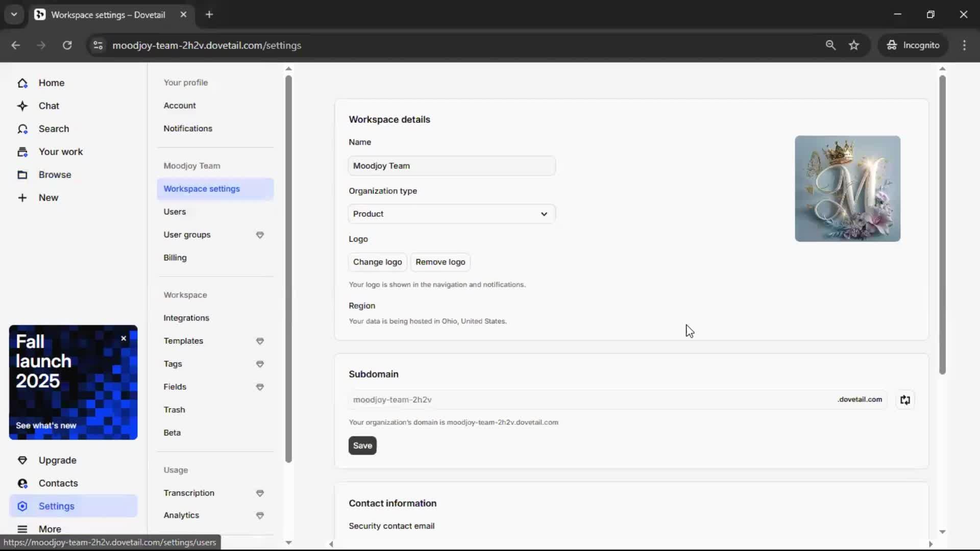Viewport: 980px width, 551px height.
Task: Click the Browse folder icon
Action: (x=22, y=174)
